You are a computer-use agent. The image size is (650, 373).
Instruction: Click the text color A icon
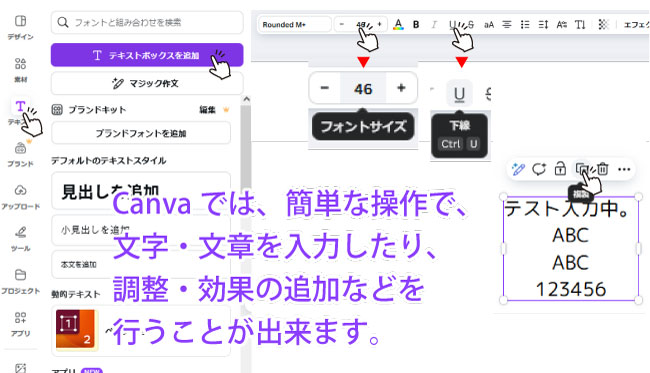(398, 24)
